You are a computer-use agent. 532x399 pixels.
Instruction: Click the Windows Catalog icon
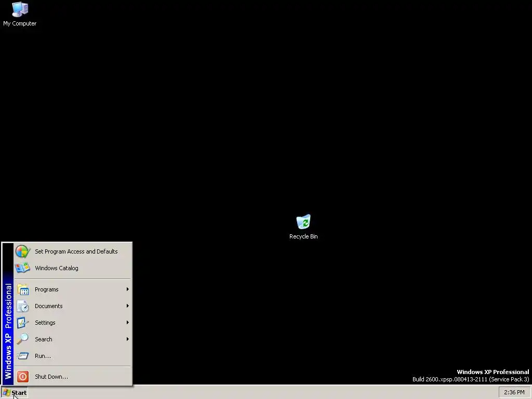[23, 268]
